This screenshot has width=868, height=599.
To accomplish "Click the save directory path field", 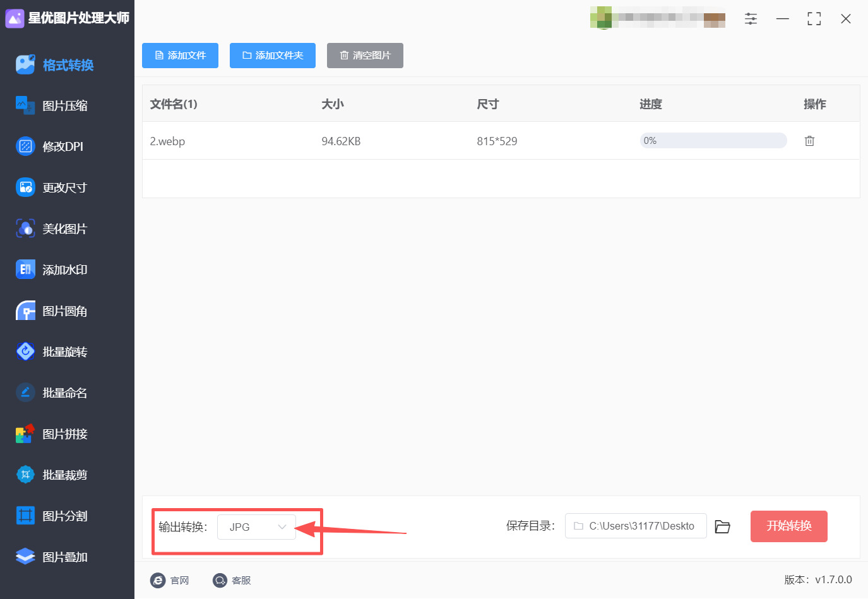I will point(635,526).
